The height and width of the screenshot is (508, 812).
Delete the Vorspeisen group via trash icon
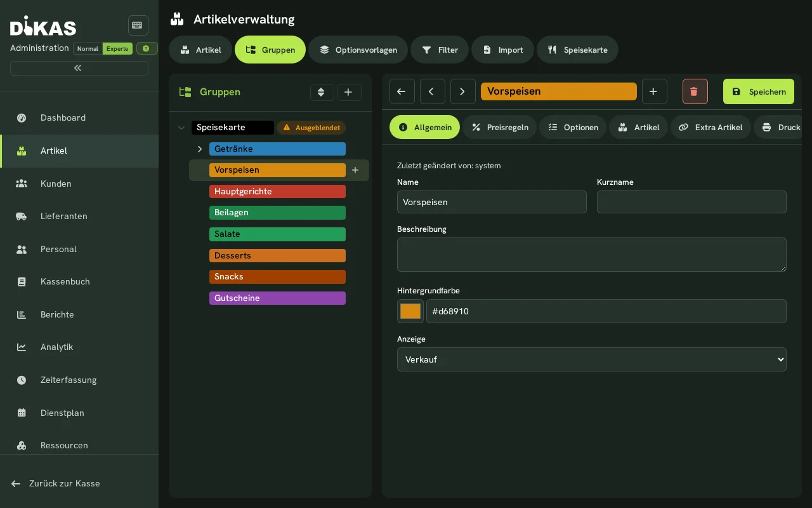click(x=695, y=91)
